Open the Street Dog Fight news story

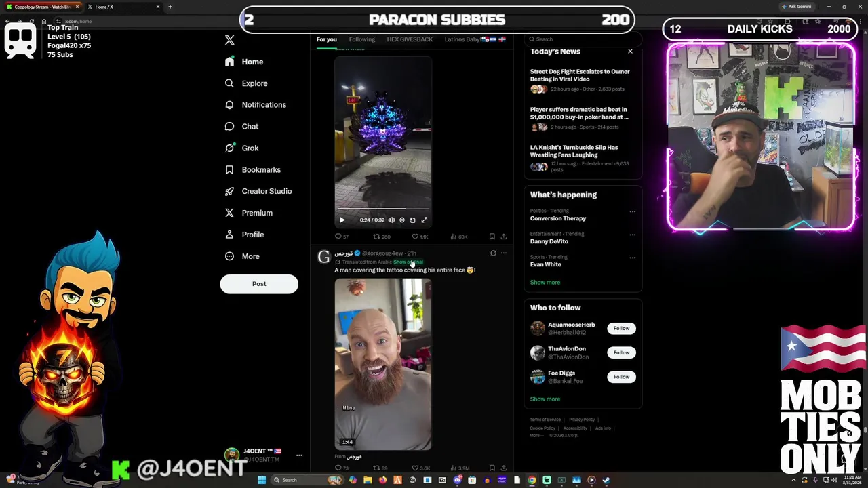(580, 80)
